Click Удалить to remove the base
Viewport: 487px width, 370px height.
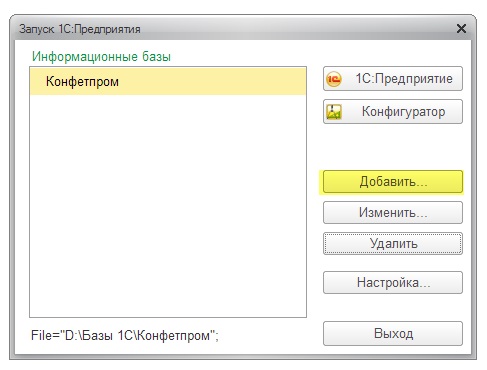click(393, 243)
